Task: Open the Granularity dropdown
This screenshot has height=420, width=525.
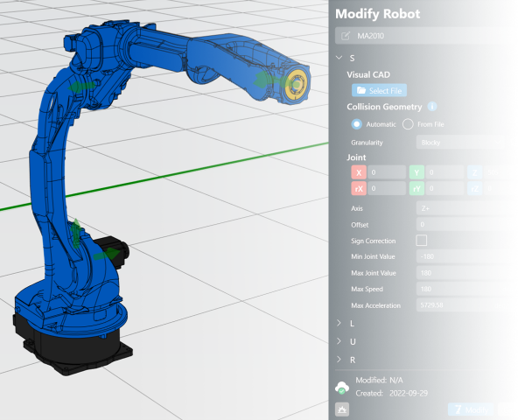Action: (460, 143)
